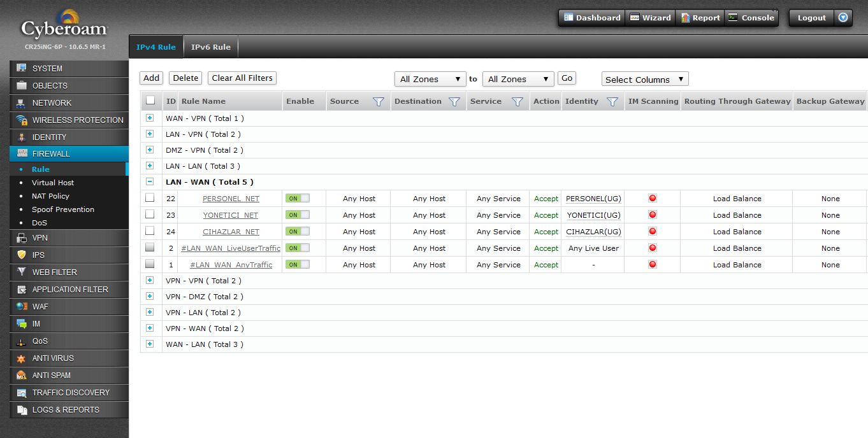Open the NAT Policy submenu item
Viewport: 868px width, 438px height.
pos(50,196)
